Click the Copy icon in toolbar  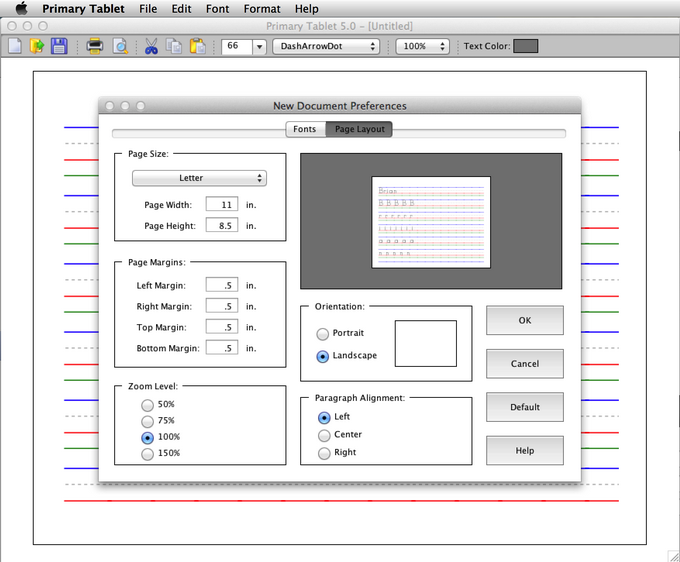174,46
